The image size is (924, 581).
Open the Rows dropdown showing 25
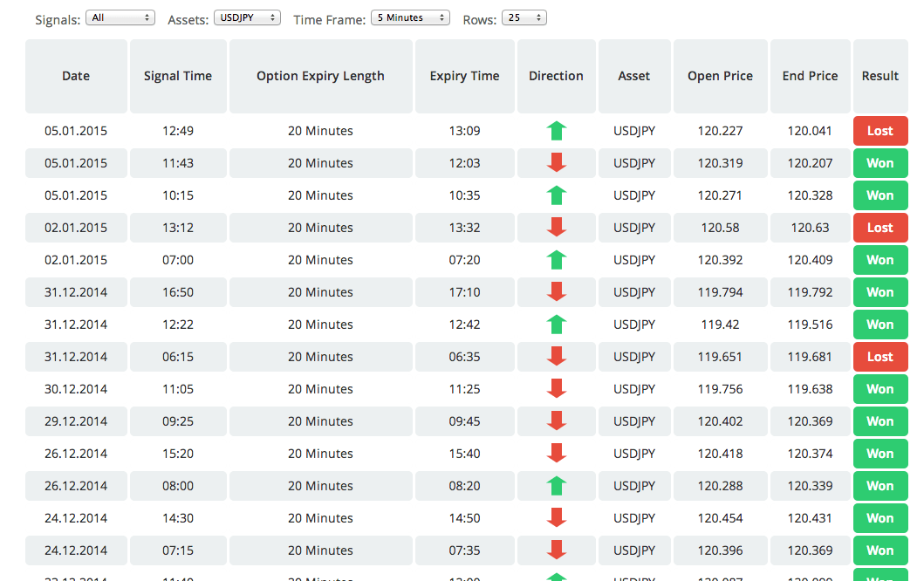(524, 17)
